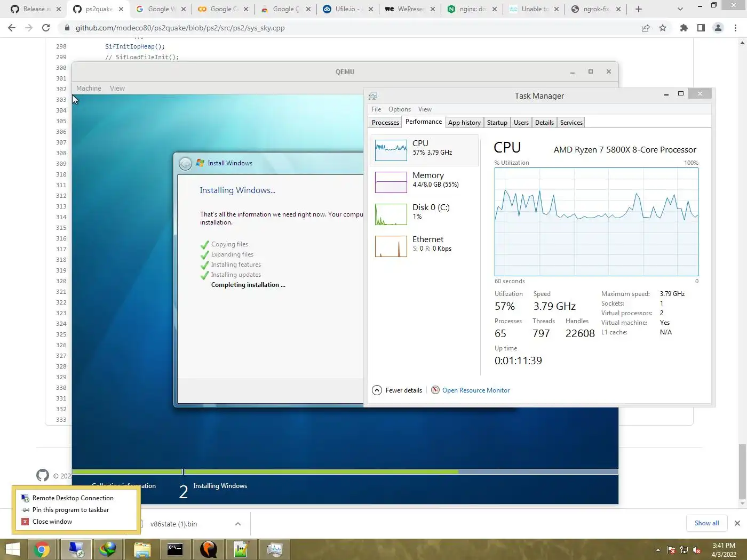Click the QEMU taskbar icon
Screen dimensions: 747x560
pyautogui.click(x=208, y=549)
